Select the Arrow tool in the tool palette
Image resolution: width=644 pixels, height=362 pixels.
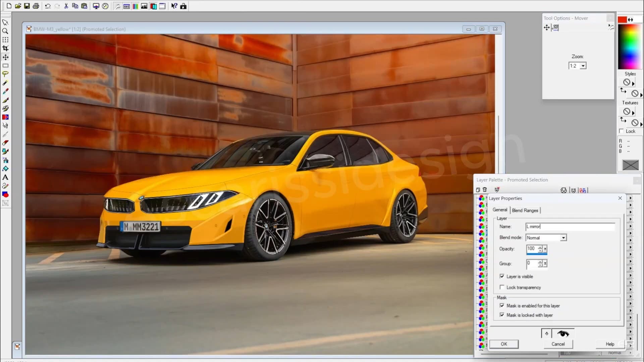coord(5,22)
